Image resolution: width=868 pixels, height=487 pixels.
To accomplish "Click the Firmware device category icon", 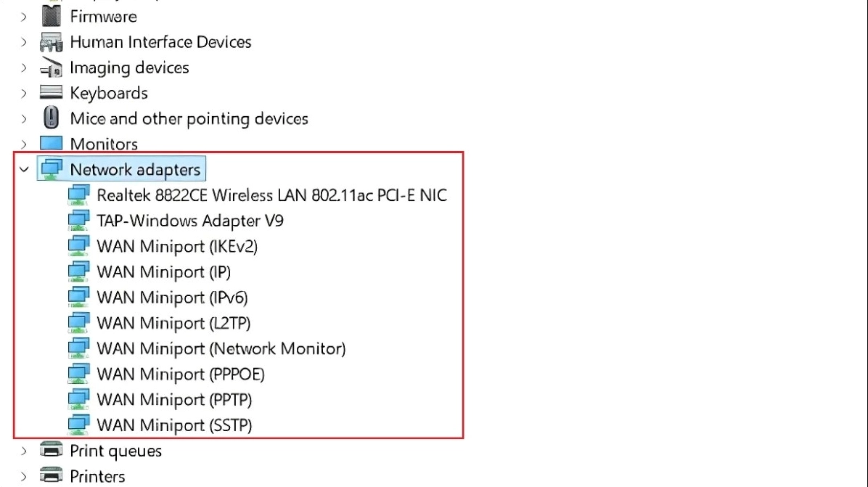I will [x=51, y=16].
